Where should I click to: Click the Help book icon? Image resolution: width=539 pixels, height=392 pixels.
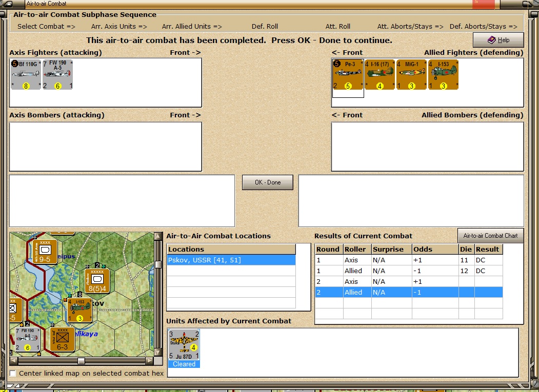coord(492,40)
